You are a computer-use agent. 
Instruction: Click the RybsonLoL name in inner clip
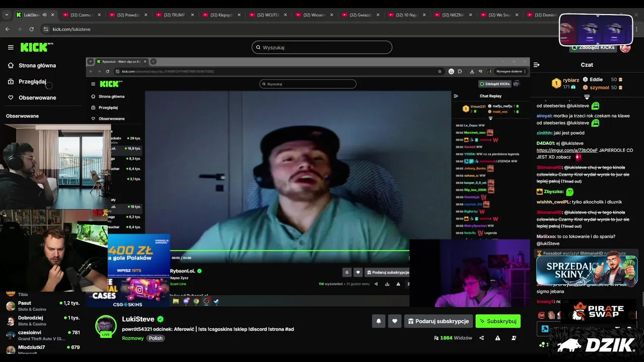coord(182,271)
